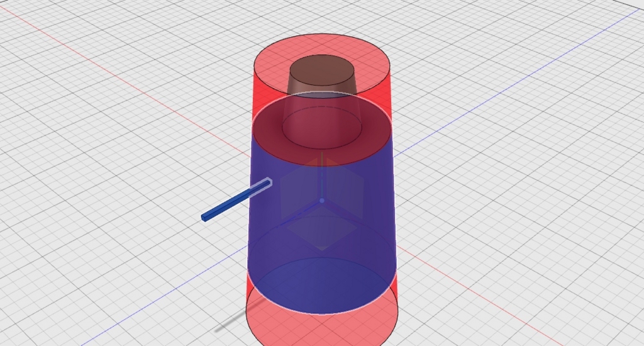Select the thin blue rod body

[x=235, y=199]
